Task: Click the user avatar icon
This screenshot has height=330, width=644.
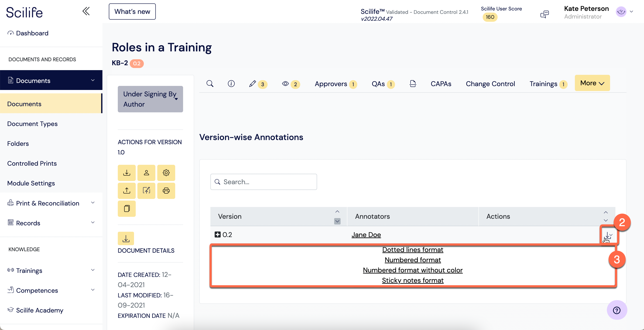Action: (x=621, y=12)
